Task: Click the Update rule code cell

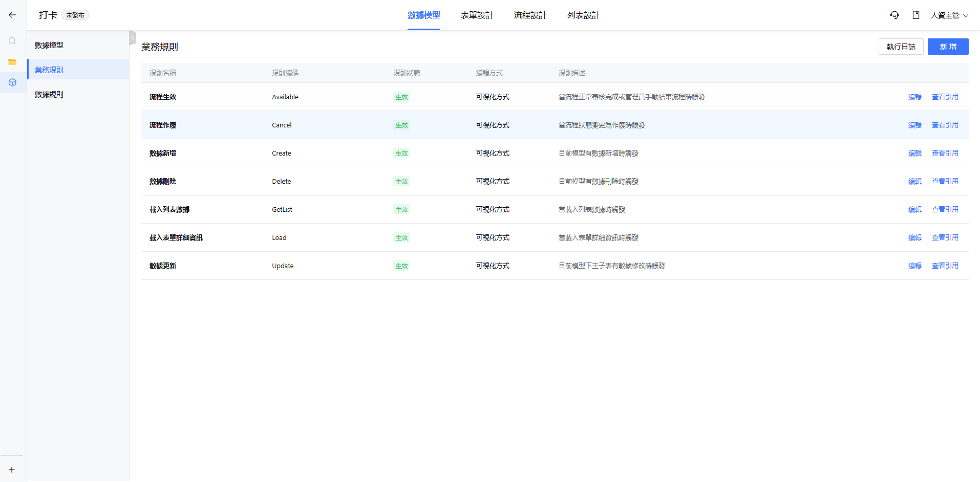Action: pyautogui.click(x=283, y=266)
